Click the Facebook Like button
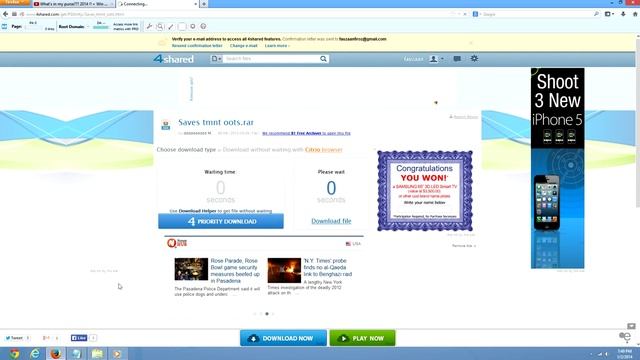Image resolution: width=640 pixels, height=360 pixels. (79, 338)
